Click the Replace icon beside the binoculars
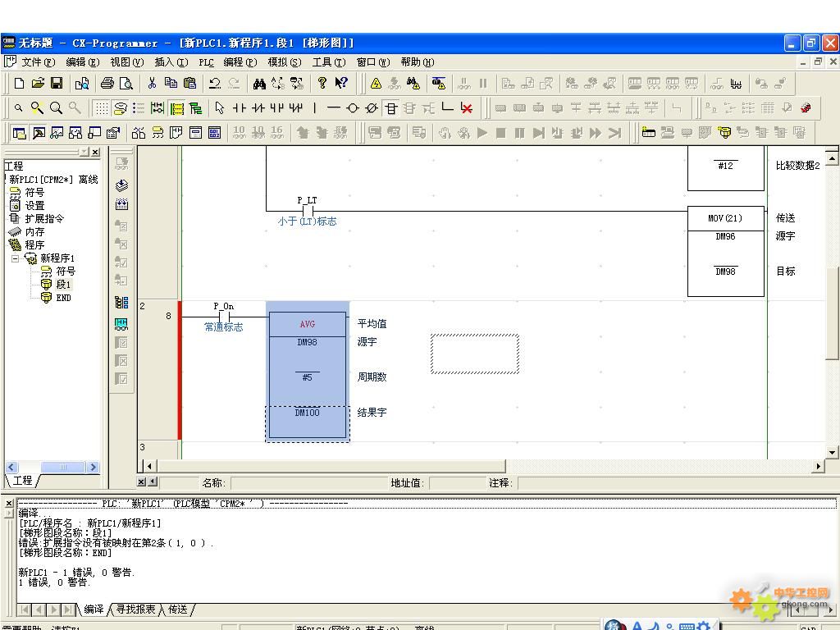Screen dimensions: 840x630 [x=278, y=83]
